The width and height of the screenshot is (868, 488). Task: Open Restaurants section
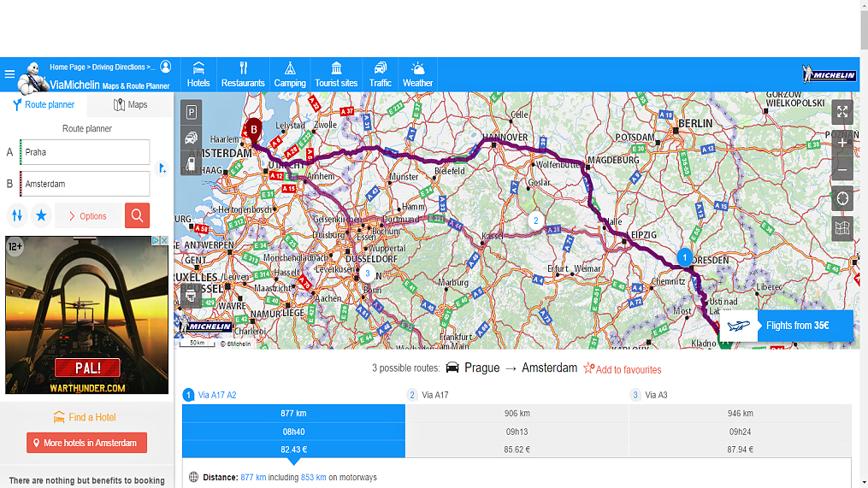pos(243,74)
